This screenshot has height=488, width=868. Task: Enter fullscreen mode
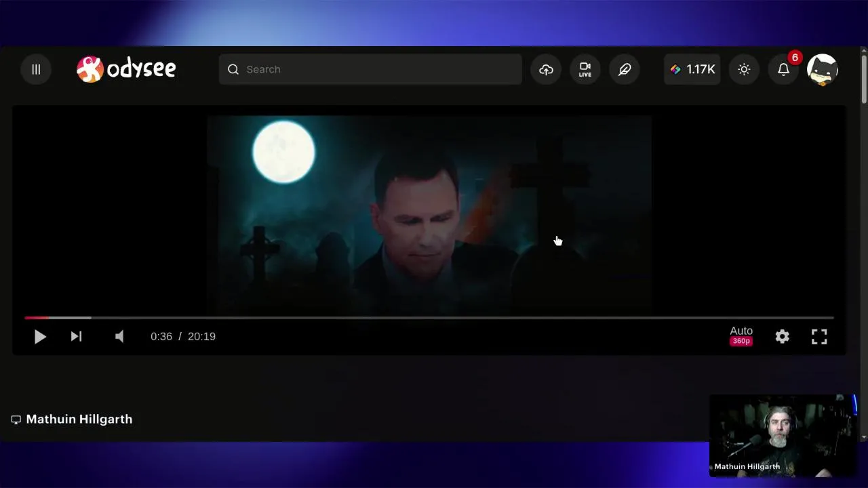pos(819,336)
